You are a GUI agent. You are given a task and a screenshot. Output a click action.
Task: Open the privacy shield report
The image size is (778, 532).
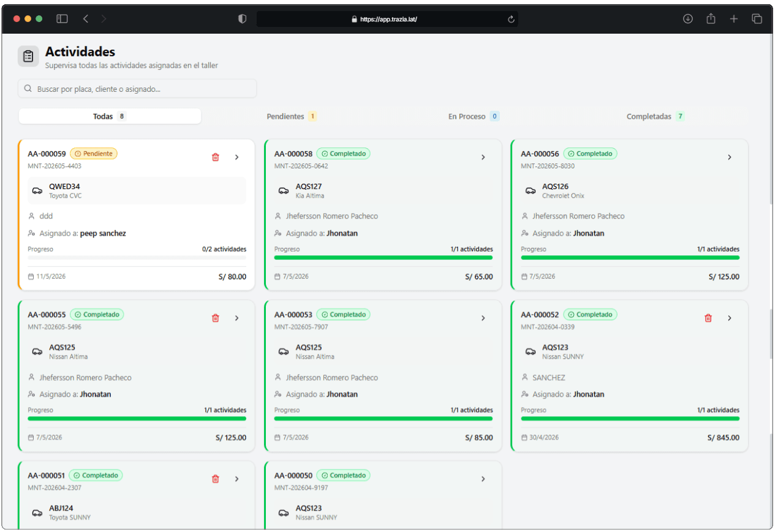[242, 19]
